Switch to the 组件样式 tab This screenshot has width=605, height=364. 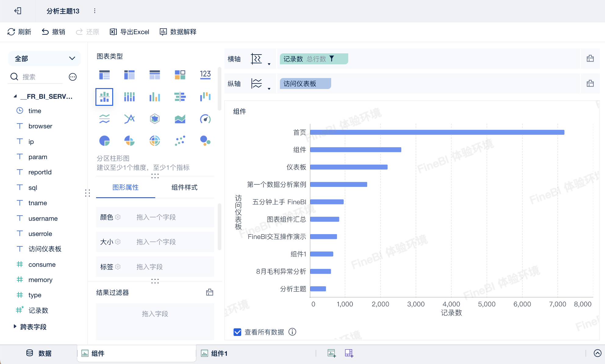(184, 187)
